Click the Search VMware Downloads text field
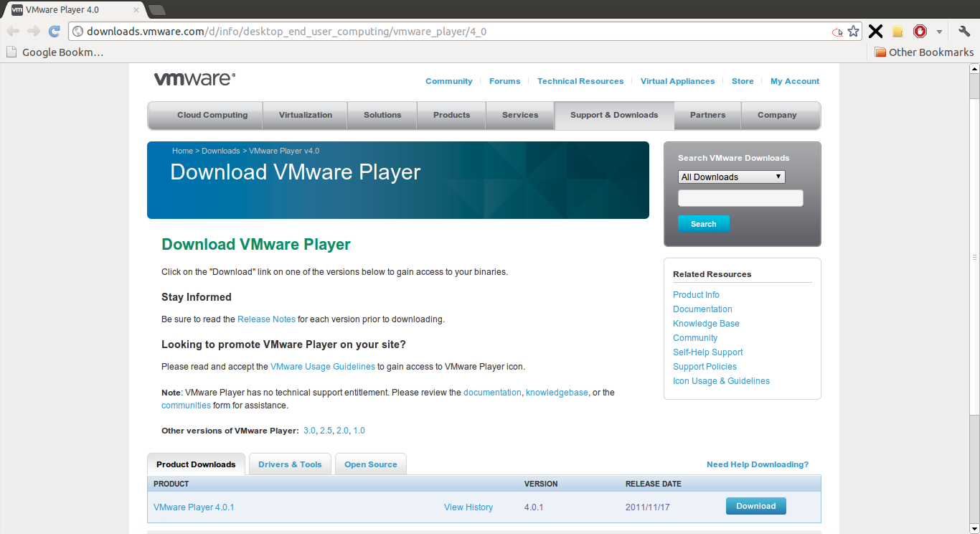This screenshot has width=980, height=534. click(740, 198)
